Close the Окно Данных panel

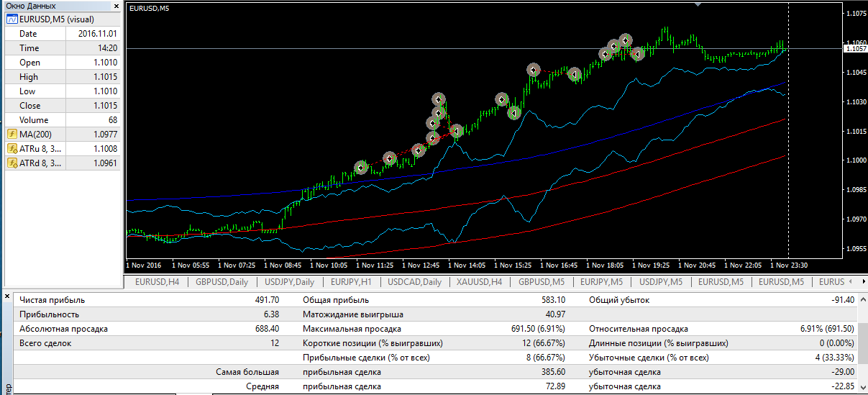tap(117, 6)
